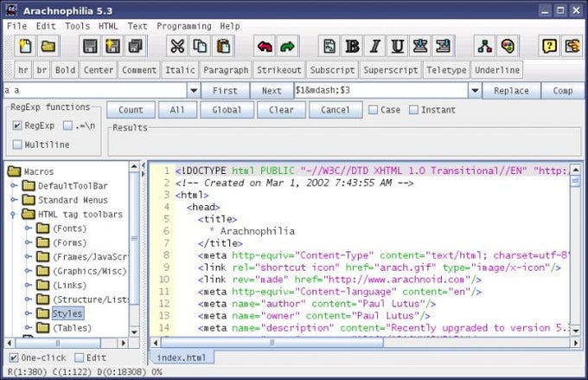Screen dimensions: 588x380
Task: Click the icon right after the U icon
Action: (420, 46)
